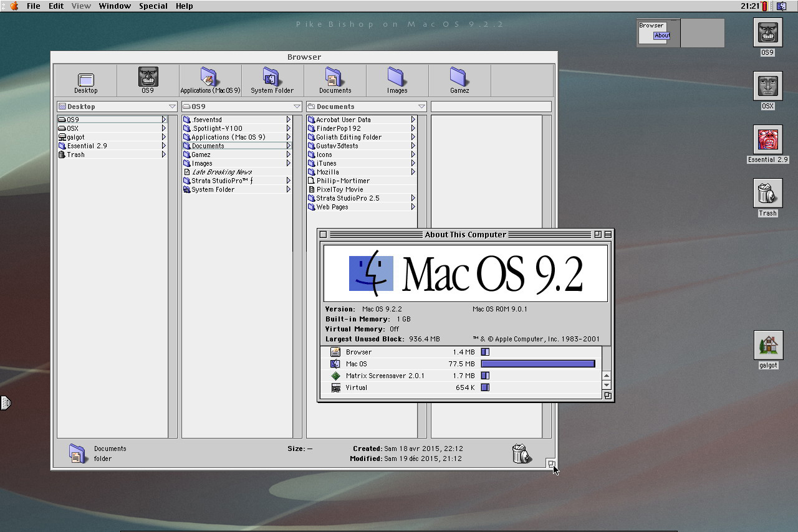Click the trash icon in Browser's bottom bar
Screen dimensions: 798x532
(x=521, y=454)
